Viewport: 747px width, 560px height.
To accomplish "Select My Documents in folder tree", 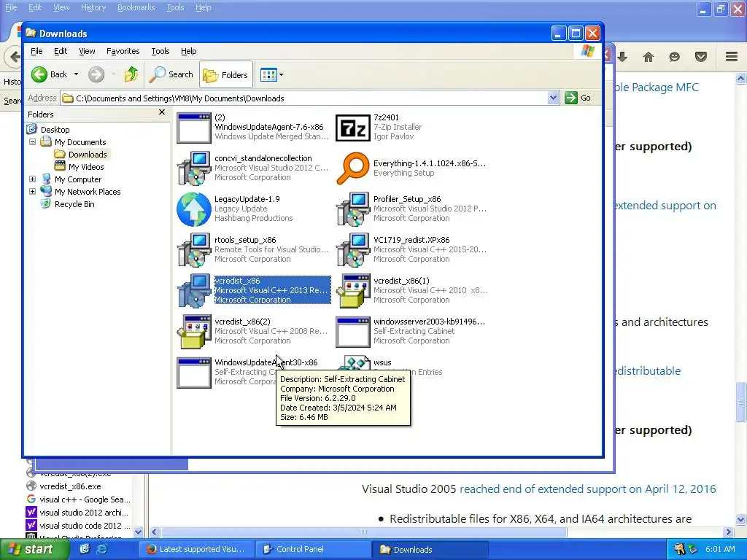I will coord(80,142).
